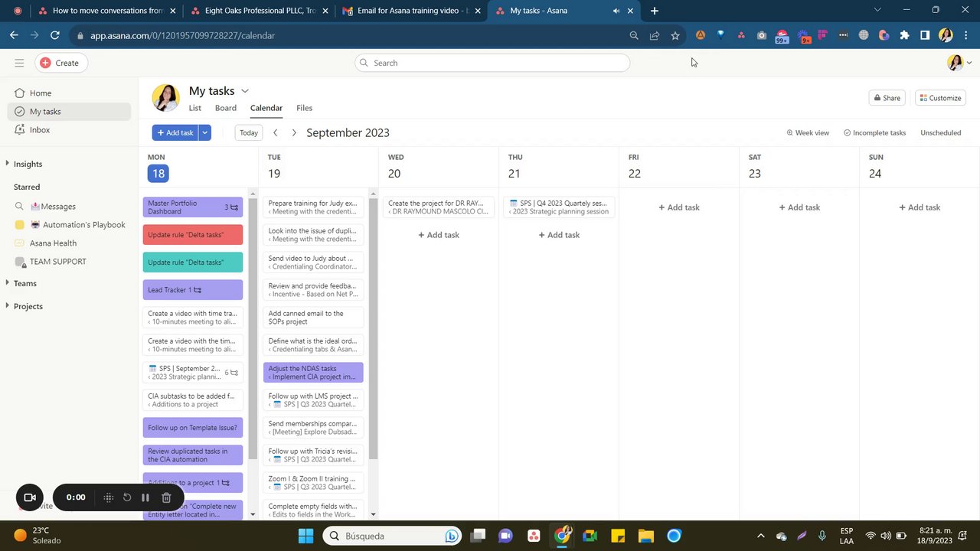The height and width of the screenshot is (551, 980).
Task: Open the Windows Start menu
Action: 305,536
